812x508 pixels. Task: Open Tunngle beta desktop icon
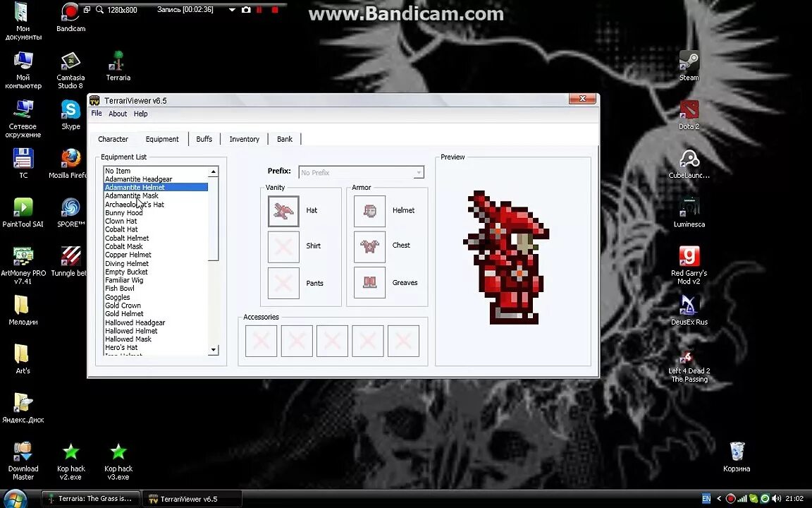69,261
